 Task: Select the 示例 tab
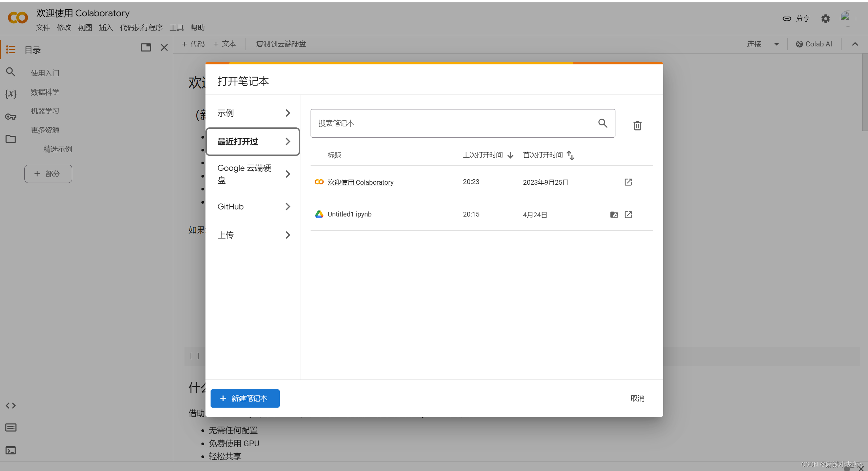coord(253,113)
